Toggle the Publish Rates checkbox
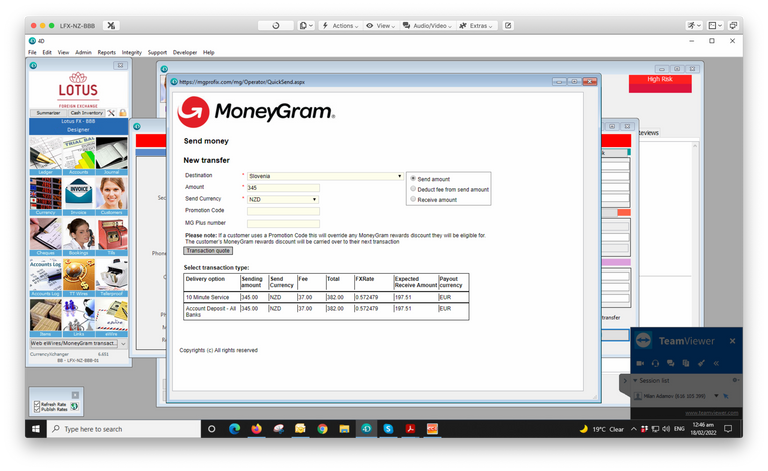The width and height of the screenshot is (768, 471). [x=37, y=409]
